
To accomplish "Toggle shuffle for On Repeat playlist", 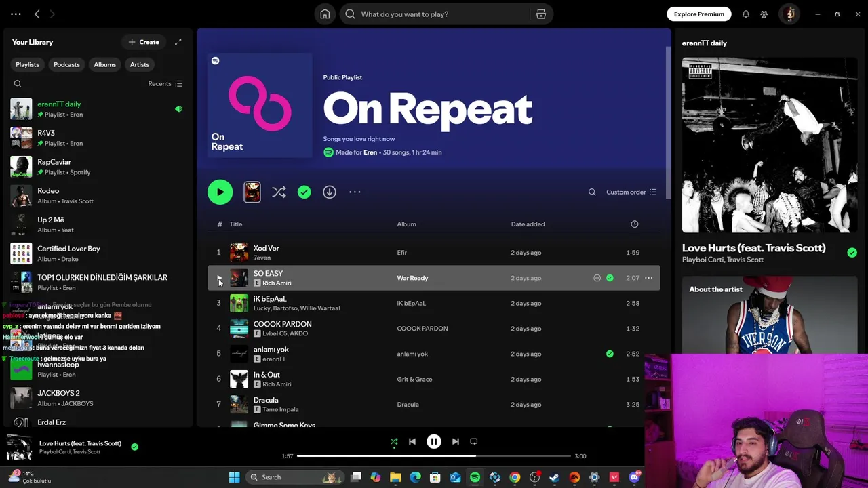I will click(279, 192).
